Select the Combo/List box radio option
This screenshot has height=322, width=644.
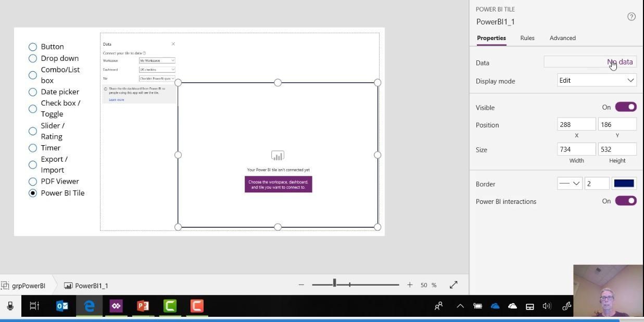click(x=33, y=75)
